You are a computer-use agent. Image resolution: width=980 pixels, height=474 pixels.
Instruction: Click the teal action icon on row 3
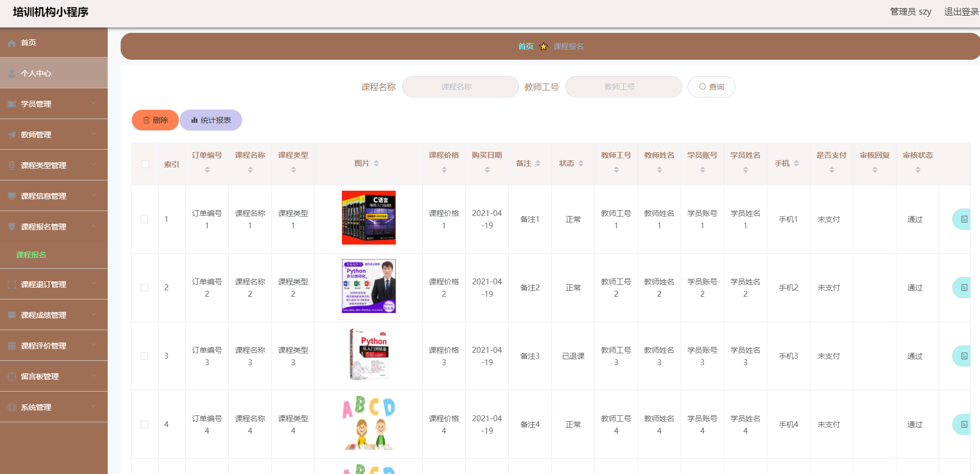(963, 356)
